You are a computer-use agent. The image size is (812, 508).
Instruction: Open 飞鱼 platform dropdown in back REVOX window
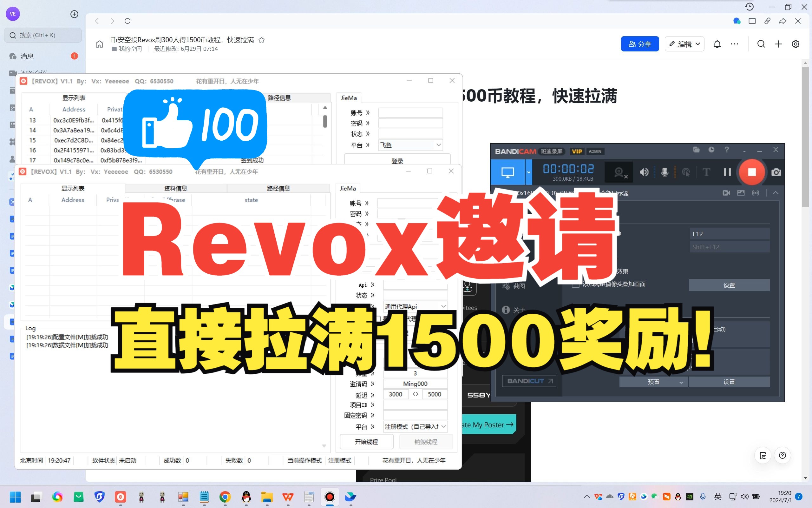point(411,145)
